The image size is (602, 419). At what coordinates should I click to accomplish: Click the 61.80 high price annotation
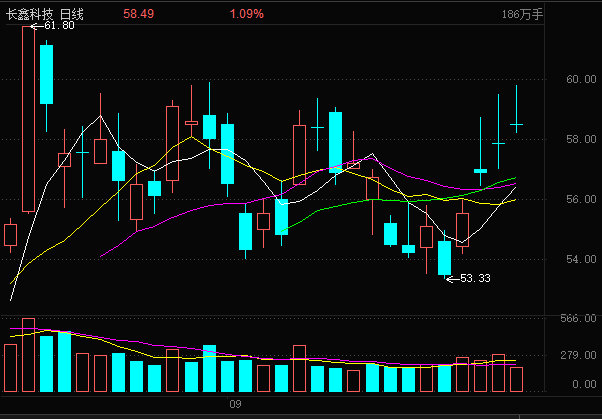tap(59, 26)
